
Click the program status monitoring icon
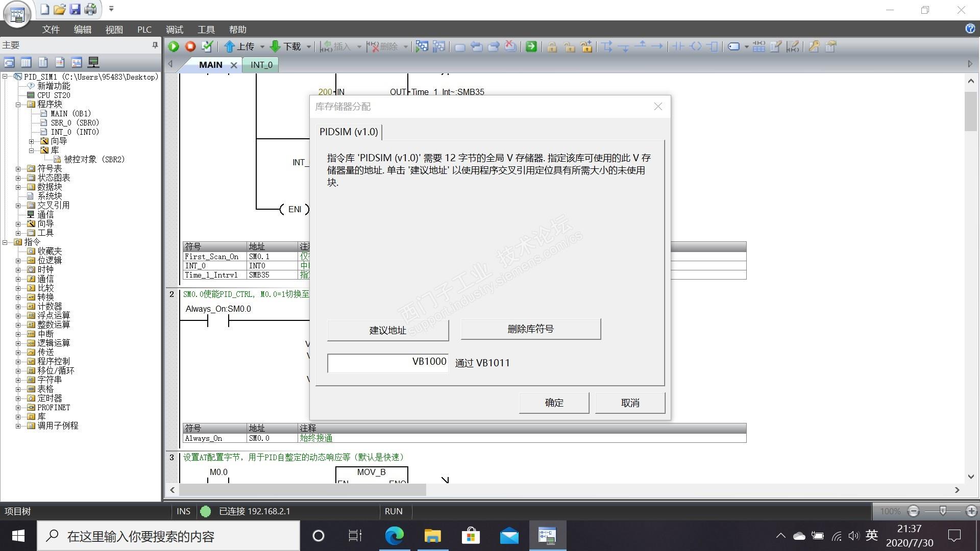pyautogui.click(x=422, y=46)
